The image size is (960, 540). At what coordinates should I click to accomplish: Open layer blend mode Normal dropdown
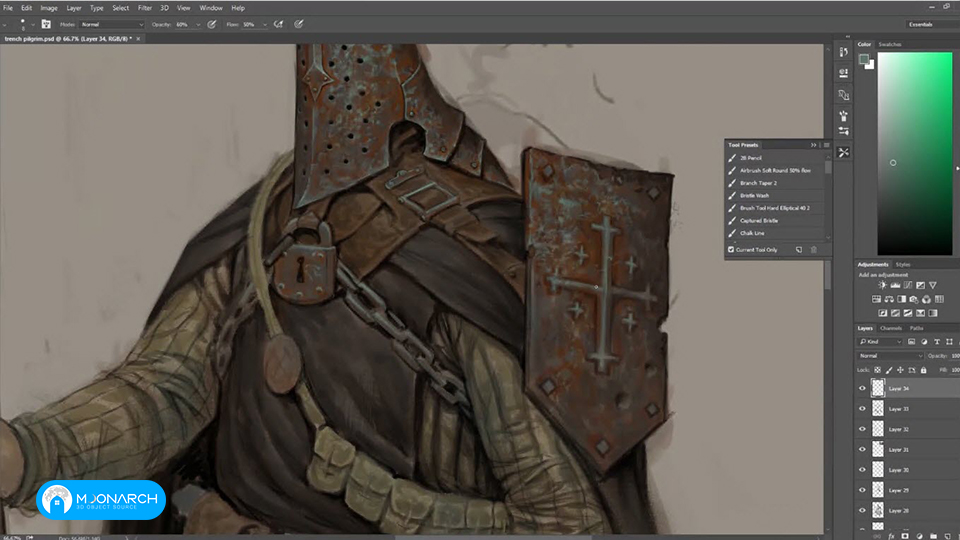890,356
